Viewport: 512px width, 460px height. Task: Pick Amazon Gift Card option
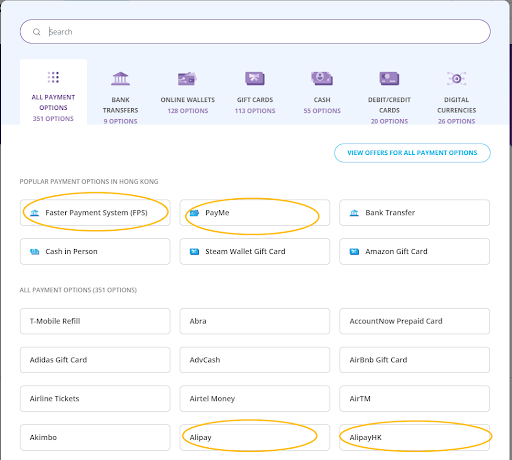(415, 252)
